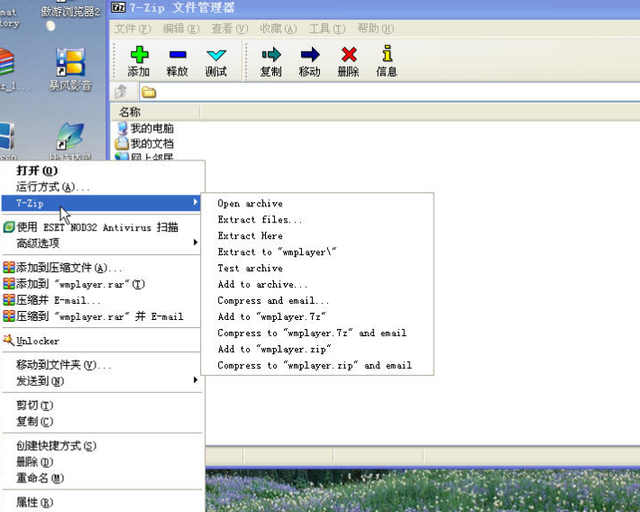Click the folder icon in address bar
Image resolution: width=640 pixels, height=512 pixels.
149,92
